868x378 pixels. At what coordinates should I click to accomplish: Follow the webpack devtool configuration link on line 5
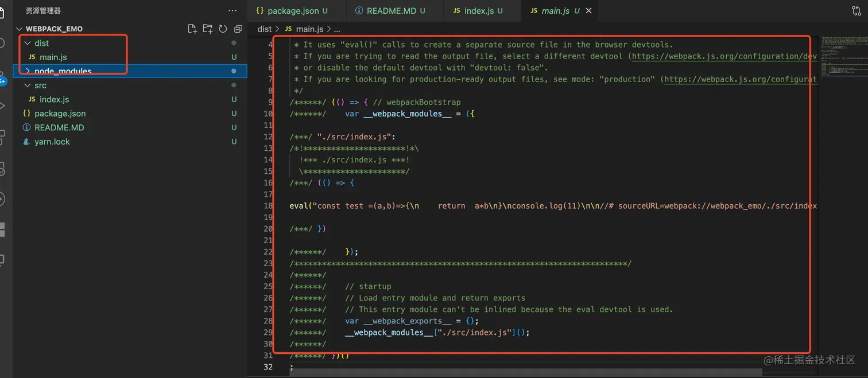724,56
